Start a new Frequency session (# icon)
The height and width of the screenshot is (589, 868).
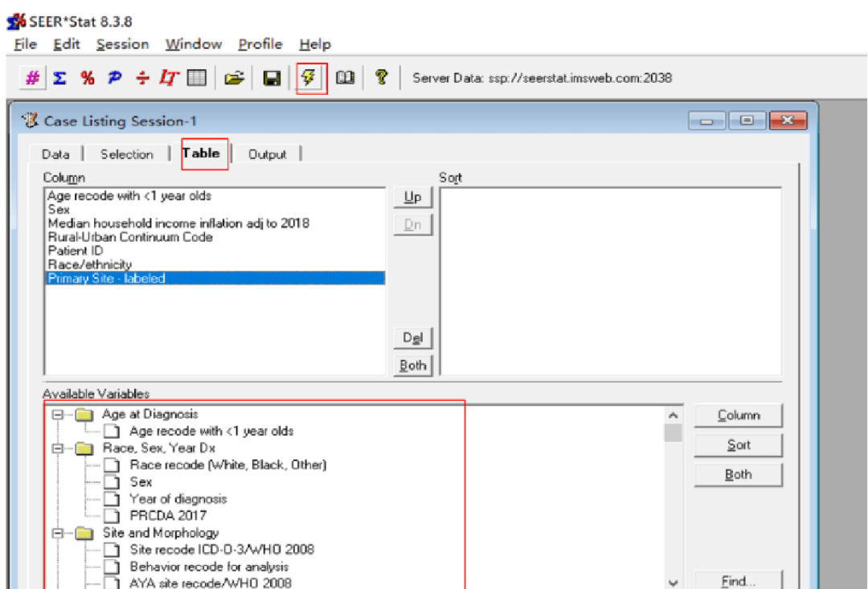coord(32,78)
